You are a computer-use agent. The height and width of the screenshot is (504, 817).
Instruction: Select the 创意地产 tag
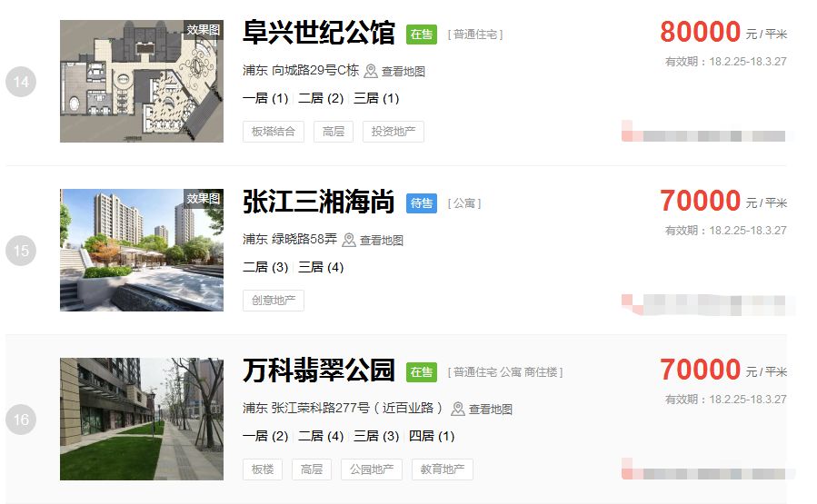click(x=274, y=301)
